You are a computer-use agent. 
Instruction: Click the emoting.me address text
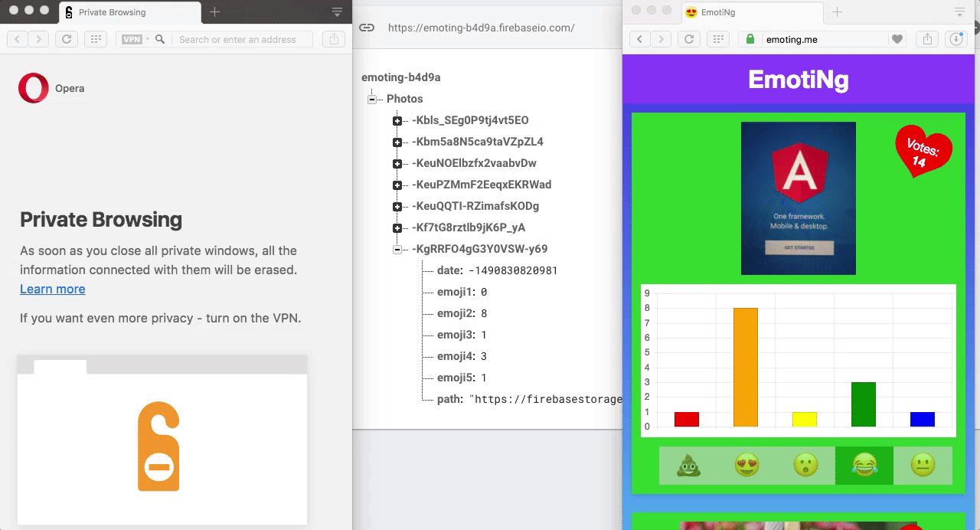(x=792, y=39)
